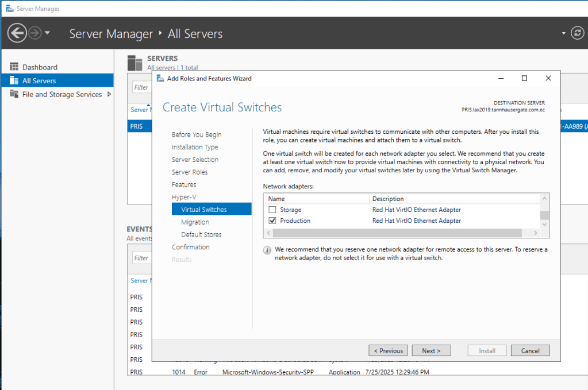This screenshot has width=588, height=390.
Task: Cancel the Add Roles wizard
Action: pyautogui.click(x=530, y=350)
